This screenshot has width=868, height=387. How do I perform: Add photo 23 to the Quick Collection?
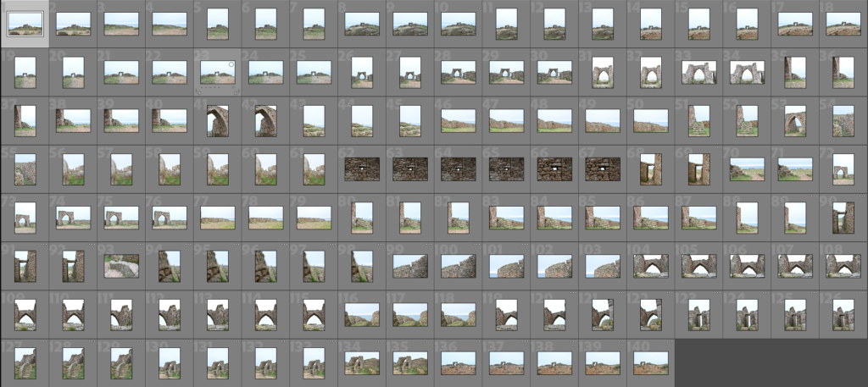point(231,64)
